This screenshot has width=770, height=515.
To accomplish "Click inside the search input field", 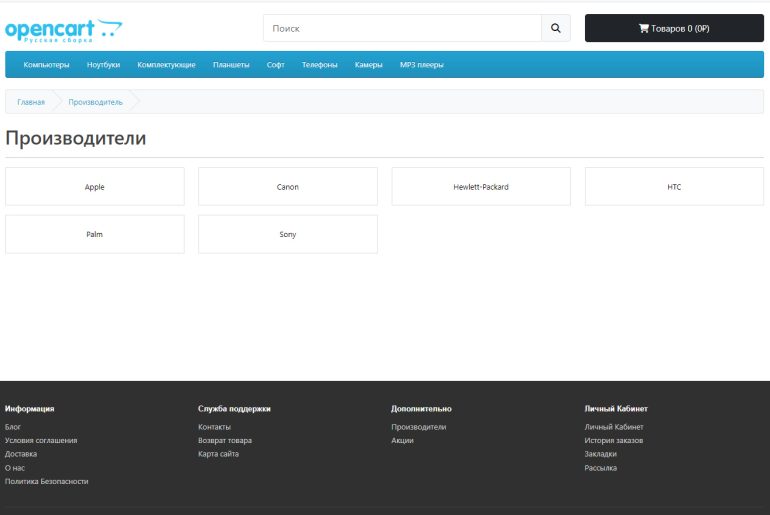I will [x=402, y=29].
